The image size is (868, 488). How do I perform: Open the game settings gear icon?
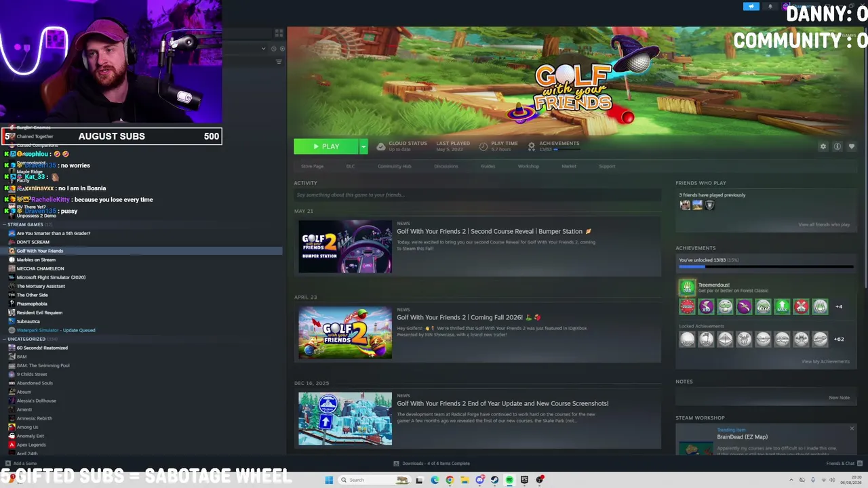click(x=823, y=146)
